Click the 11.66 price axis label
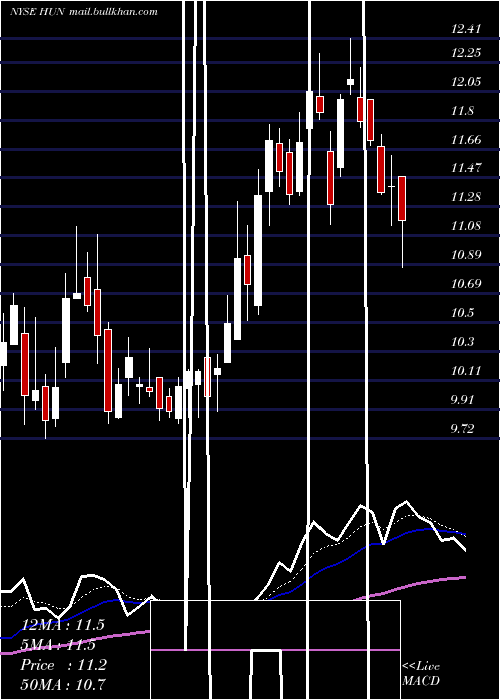 point(466,140)
